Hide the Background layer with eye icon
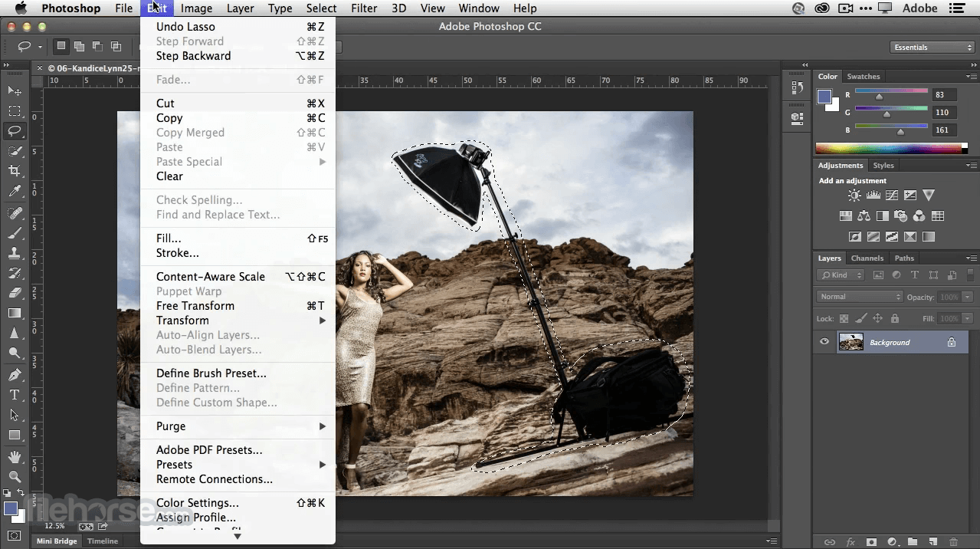980x549 pixels. click(824, 342)
